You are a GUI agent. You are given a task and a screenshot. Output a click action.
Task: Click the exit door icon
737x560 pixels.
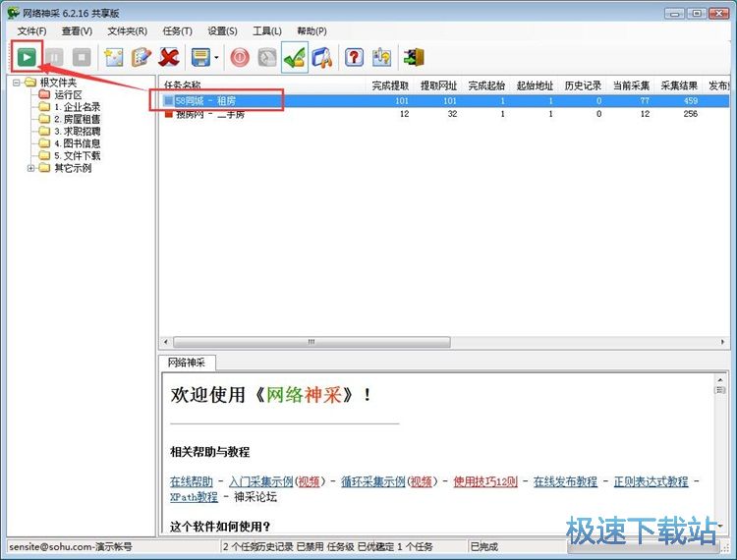click(x=414, y=57)
